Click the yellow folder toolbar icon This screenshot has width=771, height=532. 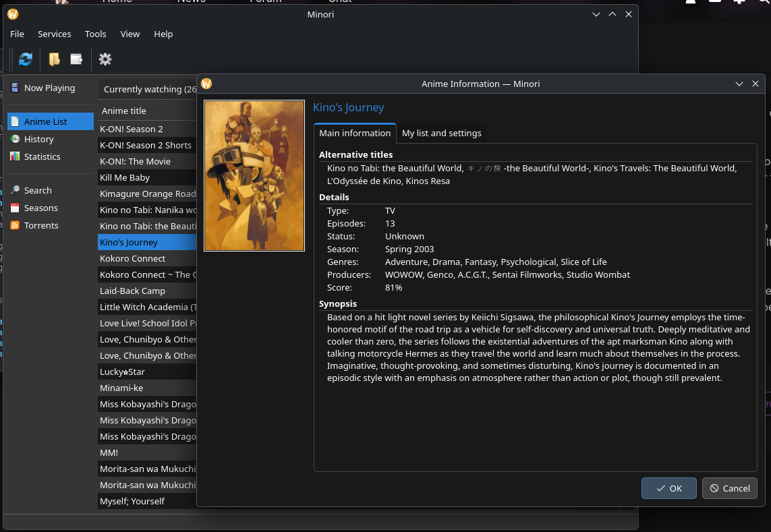tap(55, 59)
